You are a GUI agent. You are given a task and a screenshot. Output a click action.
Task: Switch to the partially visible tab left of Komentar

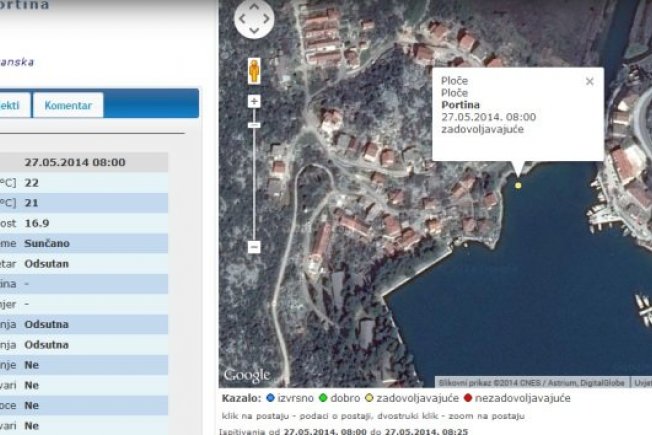point(14,105)
